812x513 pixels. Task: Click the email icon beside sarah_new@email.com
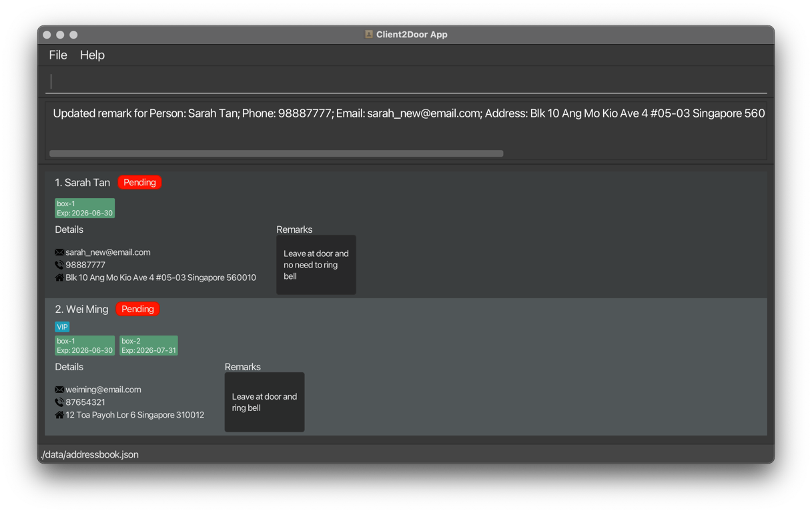pyautogui.click(x=59, y=252)
